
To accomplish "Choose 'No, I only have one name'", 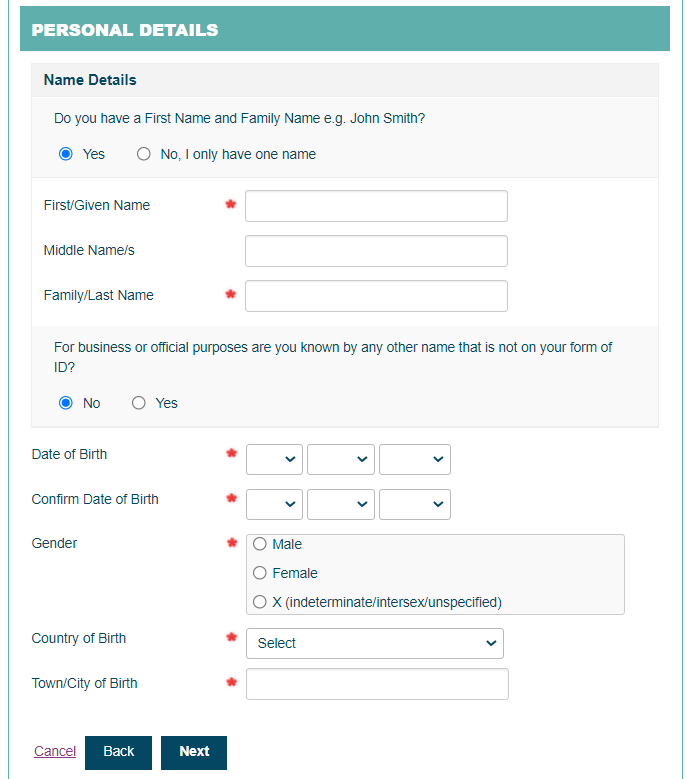I will point(144,154).
